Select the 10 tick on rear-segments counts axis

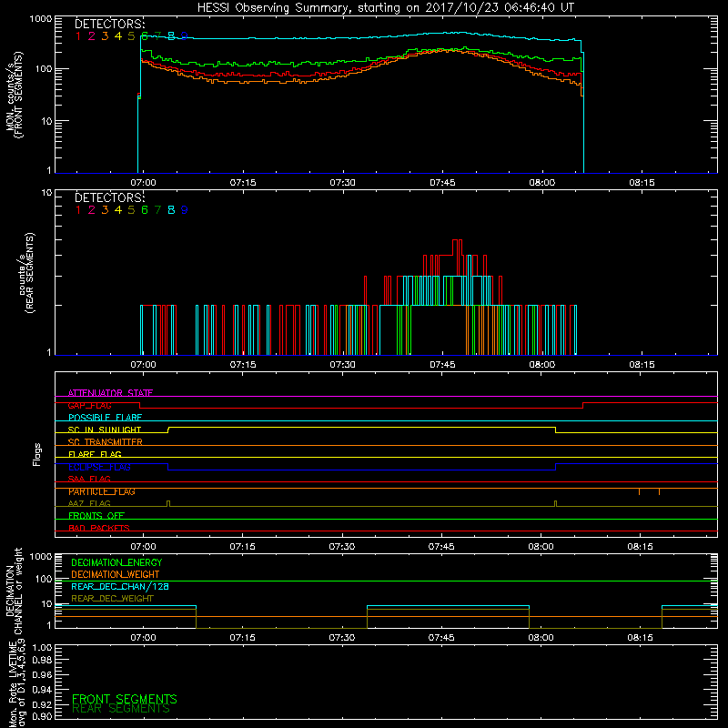47,193
